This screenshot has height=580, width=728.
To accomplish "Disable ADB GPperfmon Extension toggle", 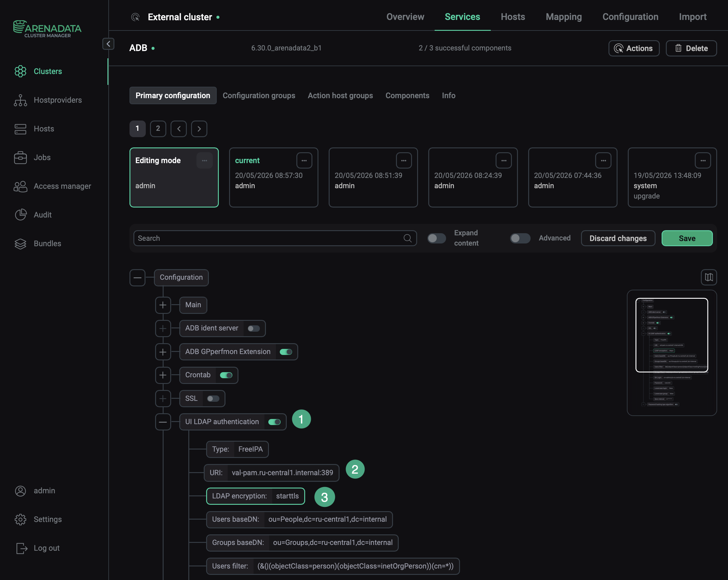I will coord(286,352).
